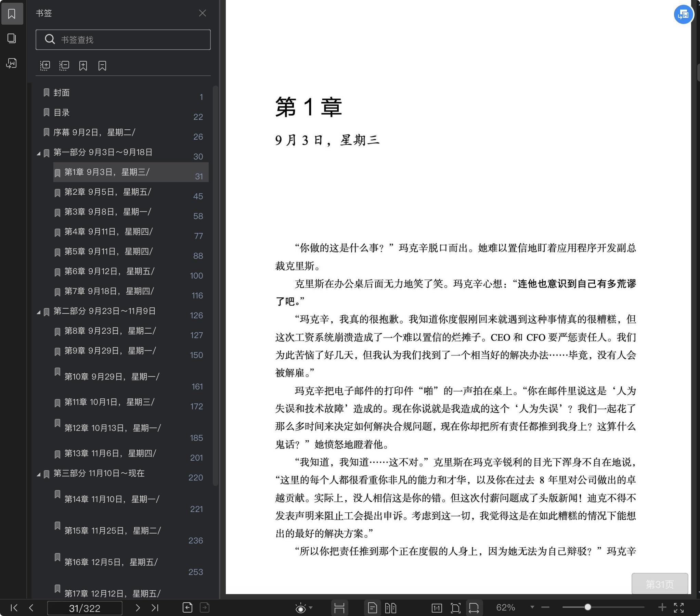The width and height of the screenshot is (700, 616).
Task: Select the 封面 bookmark
Action: (x=61, y=92)
